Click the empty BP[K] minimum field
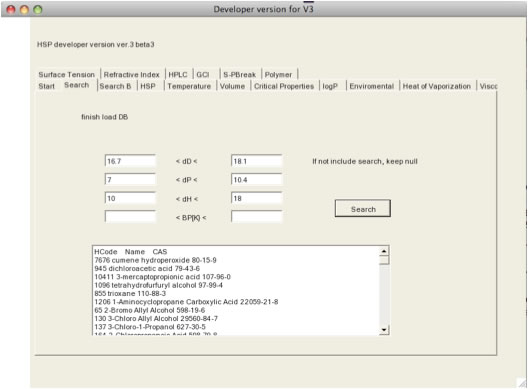This screenshot has width=528, height=389. tap(130, 217)
